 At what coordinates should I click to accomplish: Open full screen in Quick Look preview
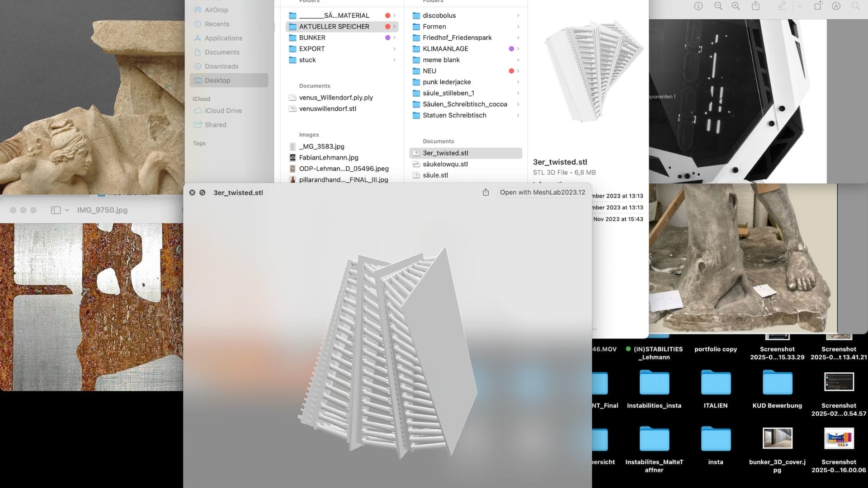[x=203, y=192]
